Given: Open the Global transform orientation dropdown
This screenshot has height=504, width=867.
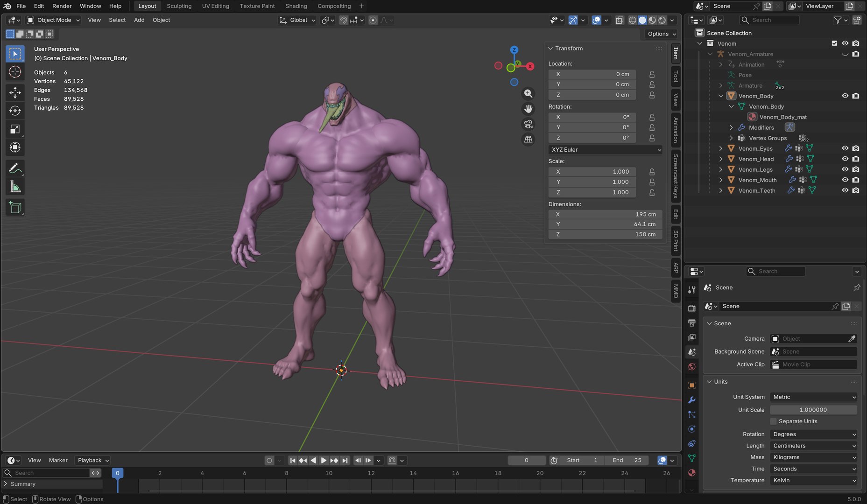Looking at the screenshot, I should click(298, 20).
